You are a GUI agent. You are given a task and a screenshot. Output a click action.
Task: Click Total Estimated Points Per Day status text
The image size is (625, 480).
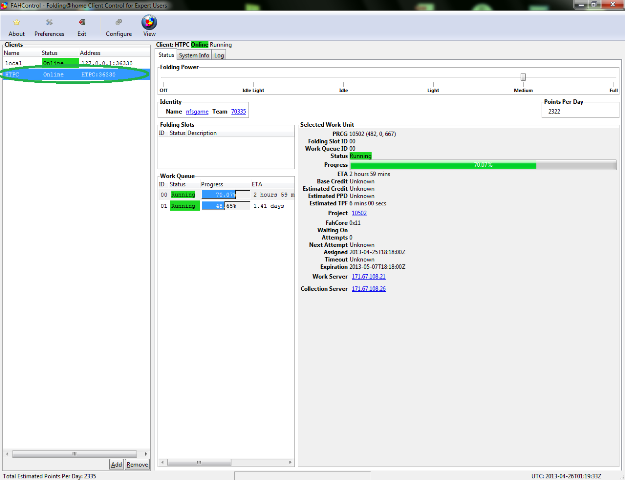49,476
